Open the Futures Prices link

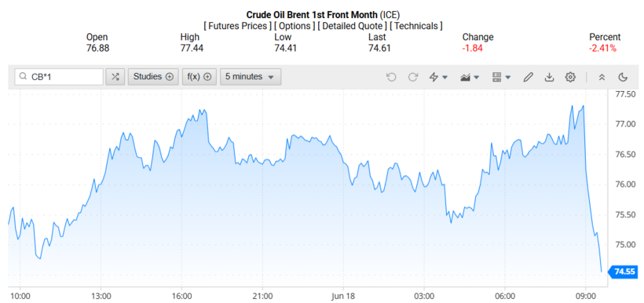[x=237, y=26]
